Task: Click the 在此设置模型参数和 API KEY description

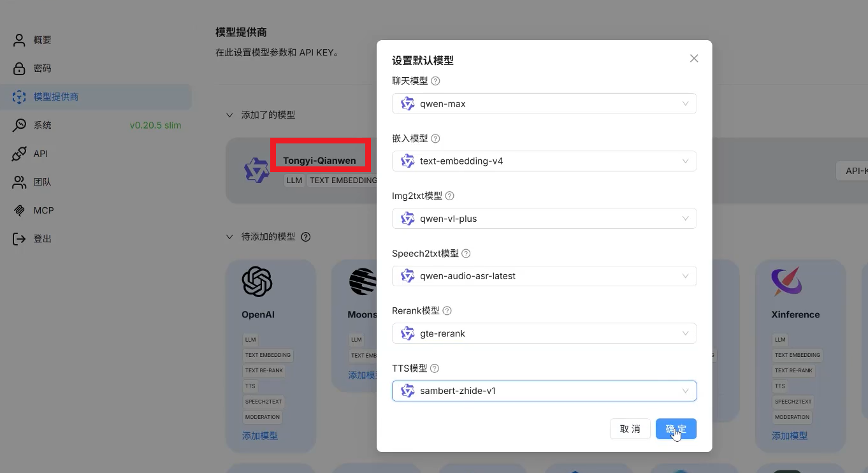Action: click(277, 52)
